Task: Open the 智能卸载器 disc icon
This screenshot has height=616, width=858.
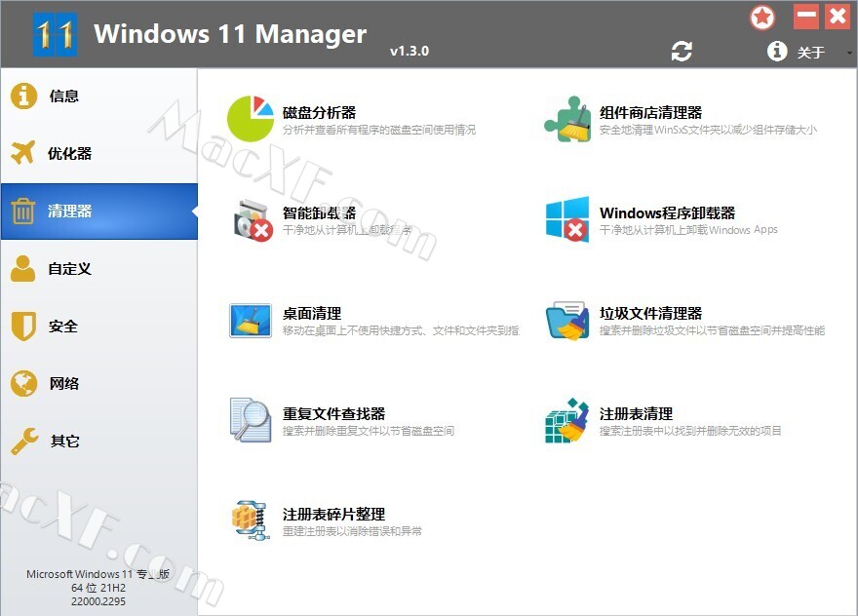Action: 253,220
